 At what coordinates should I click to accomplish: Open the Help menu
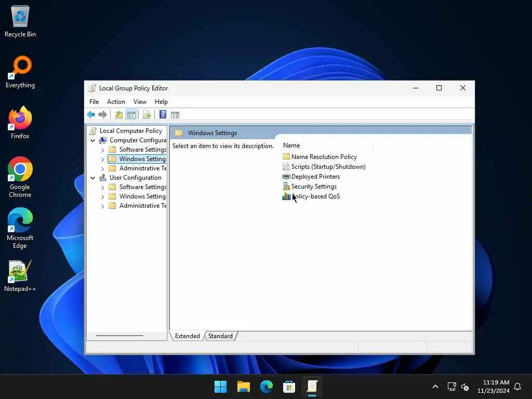coord(161,102)
